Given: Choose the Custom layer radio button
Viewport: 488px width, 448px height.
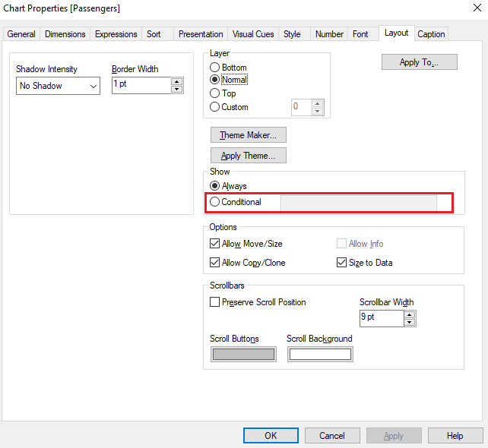Looking at the screenshot, I should click(214, 106).
